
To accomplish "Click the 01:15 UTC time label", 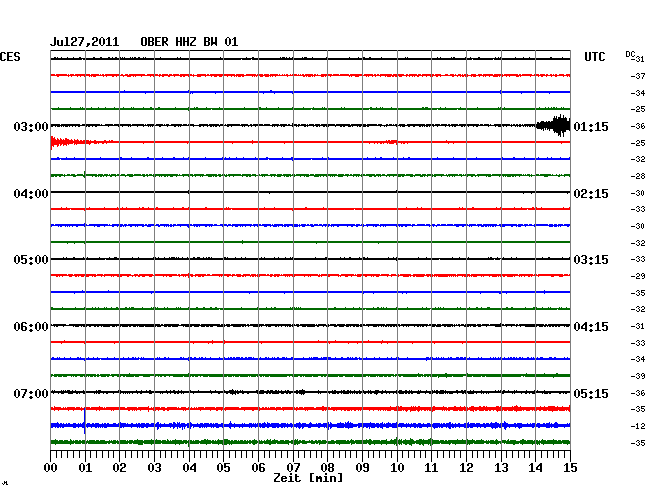I will point(591,126).
